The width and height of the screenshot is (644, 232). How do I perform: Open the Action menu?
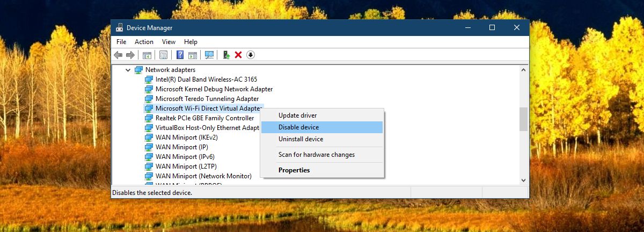click(144, 42)
